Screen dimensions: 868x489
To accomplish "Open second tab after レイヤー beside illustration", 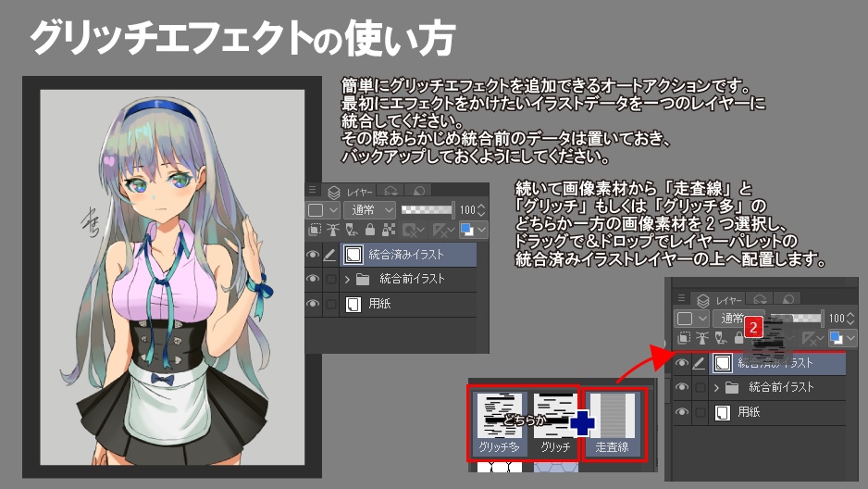I will (391, 192).
